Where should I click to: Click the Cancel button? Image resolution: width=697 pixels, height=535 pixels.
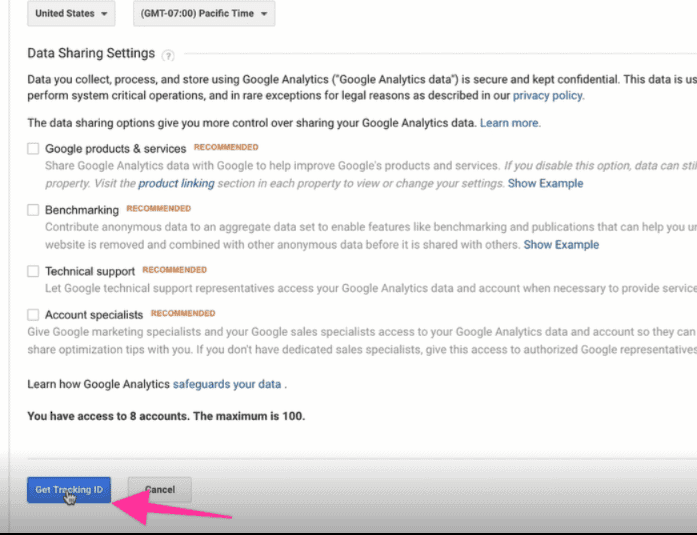(160, 490)
